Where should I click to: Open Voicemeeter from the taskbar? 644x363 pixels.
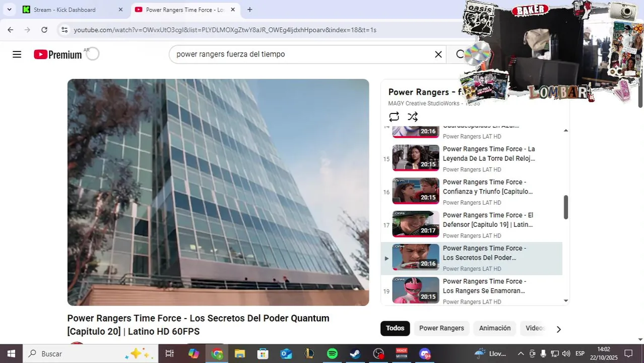pyautogui.click(x=402, y=353)
